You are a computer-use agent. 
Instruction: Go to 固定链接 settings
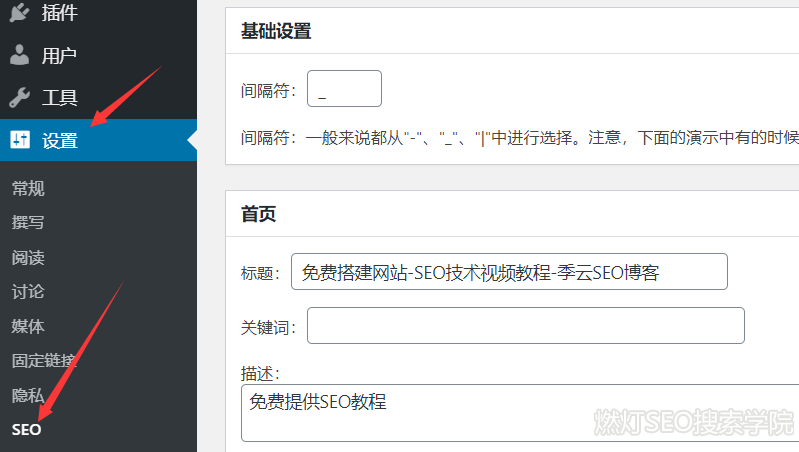tap(44, 360)
